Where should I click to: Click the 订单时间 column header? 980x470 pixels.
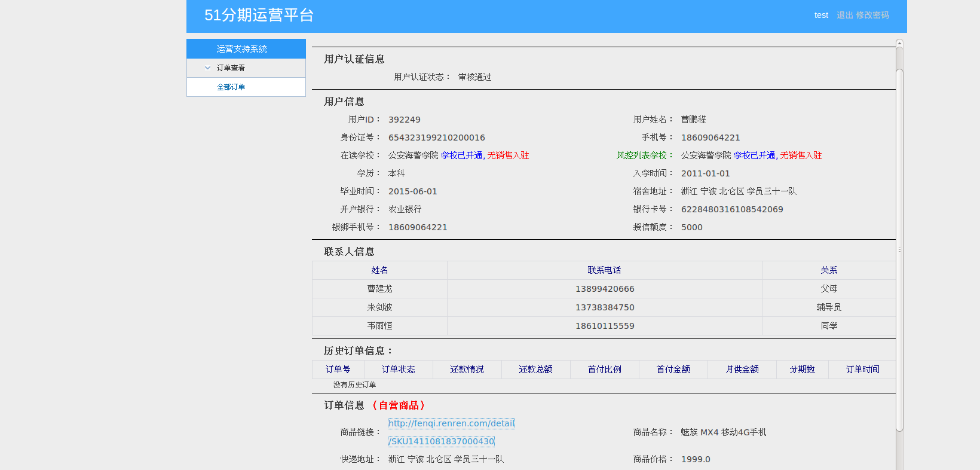point(862,370)
